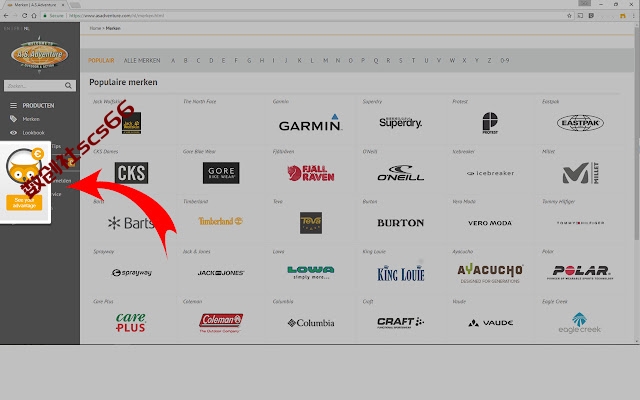Open the Polar brand logo
This screenshot has height=400, width=640.
(580, 272)
